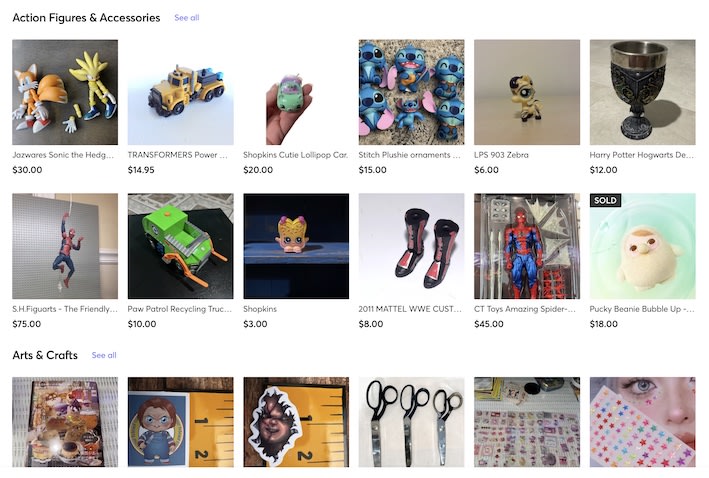This screenshot has width=709, height=478.
Task: Open the Chucky doll cartoon sticker image
Action: pyautogui.click(x=180, y=422)
